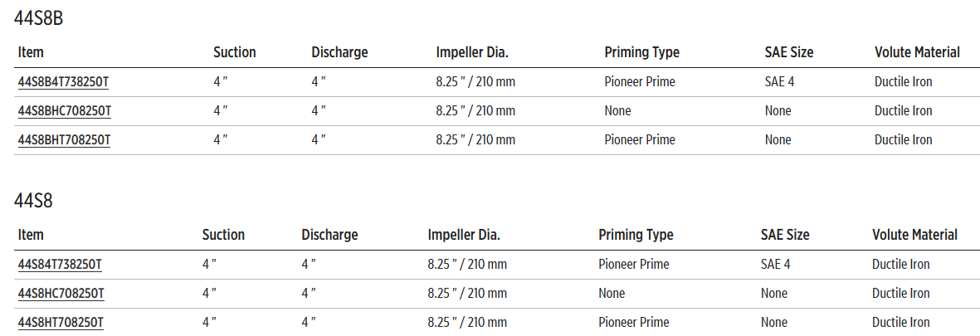980x336 pixels.
Task: Click SAE Size header in 44S8 table
Action: (x=785, y=235)
